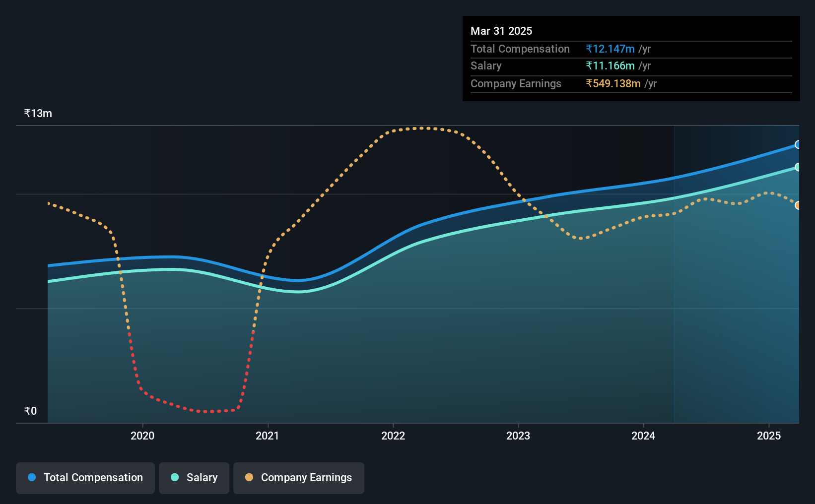
Task: Toggle the Total Compensation legend button
Action: [85, 478]
